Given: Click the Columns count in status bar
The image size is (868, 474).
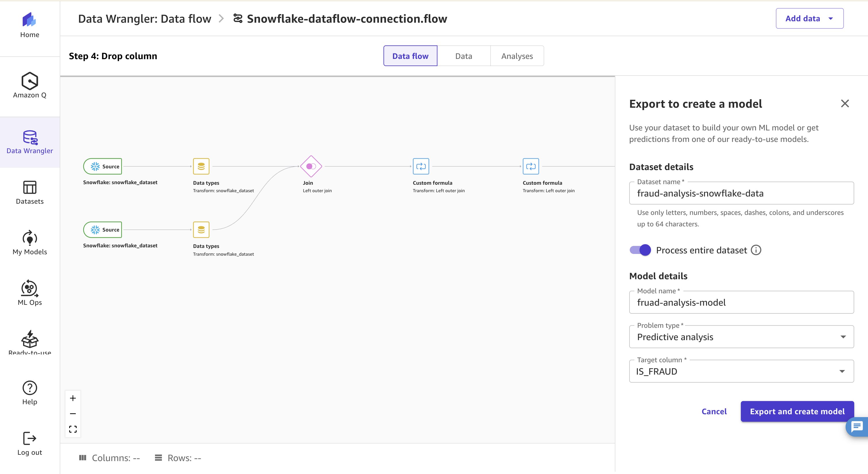Looking at the screenshot, I should pyautogui.click(x=110, y=458).
